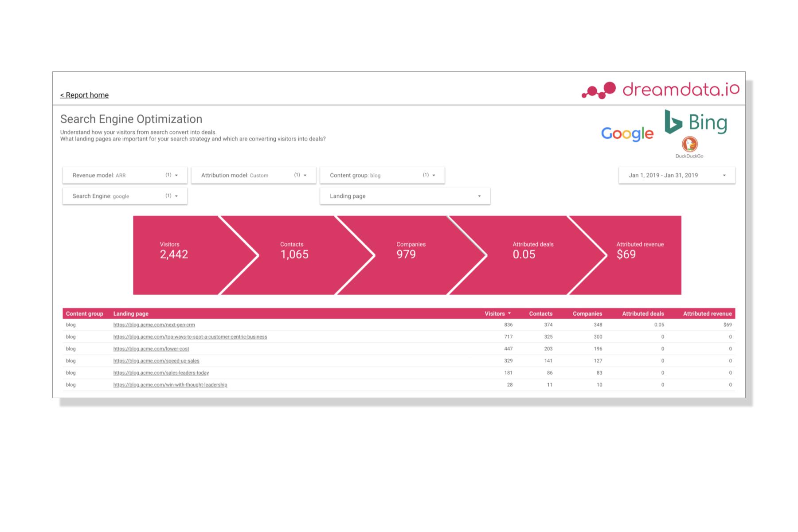798x532 pixels.
Task: Open the speed-up-sales blog link
Action: click(156, 361)
